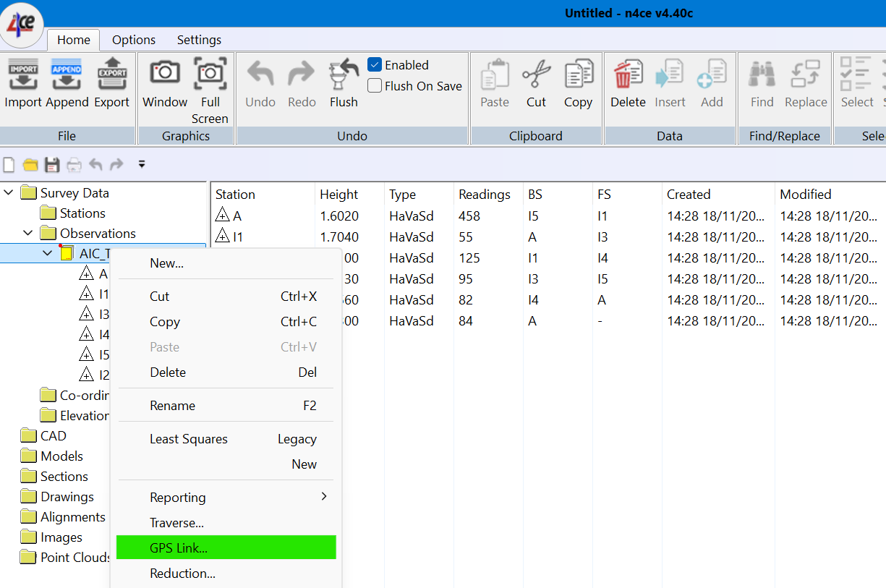Click the Export icon in the ribbon
The height and width of the screenshot is (588, 886).
tap(112, 72)
